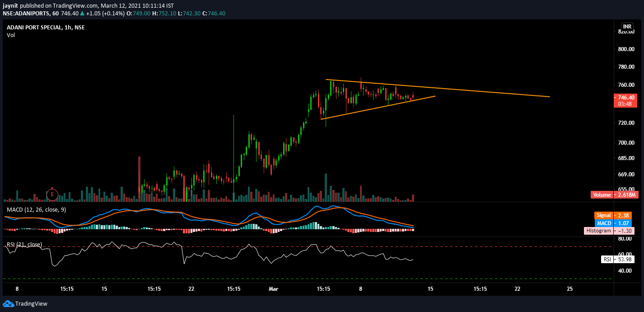This screenshot has width=644, height=312.
Task: Click the '25' date on time axis
Action: pyautogui.click(x=570, y=288)
